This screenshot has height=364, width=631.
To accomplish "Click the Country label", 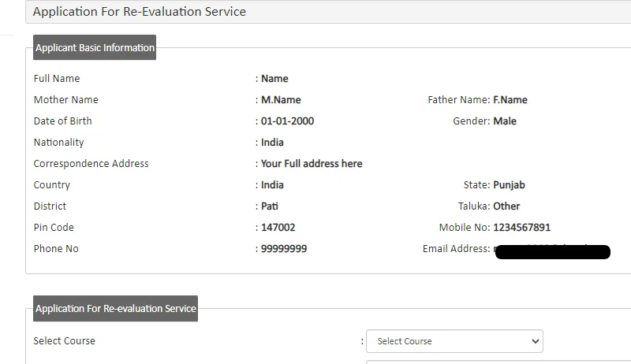I will point(52,185).
